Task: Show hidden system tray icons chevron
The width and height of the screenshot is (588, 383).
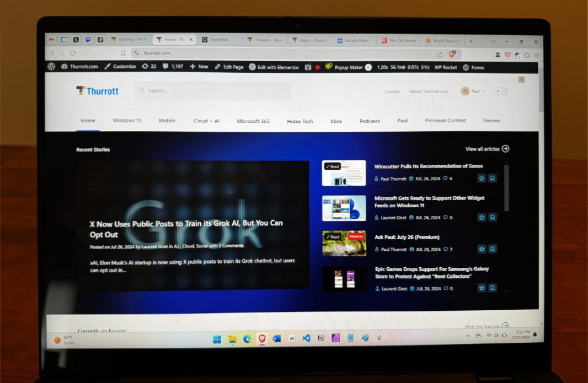Action: (x=468, y=336)
